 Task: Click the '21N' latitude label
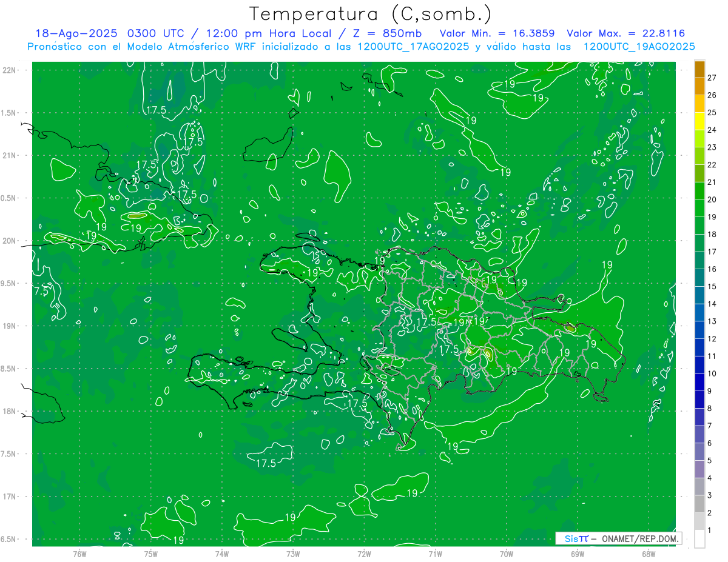10,155
